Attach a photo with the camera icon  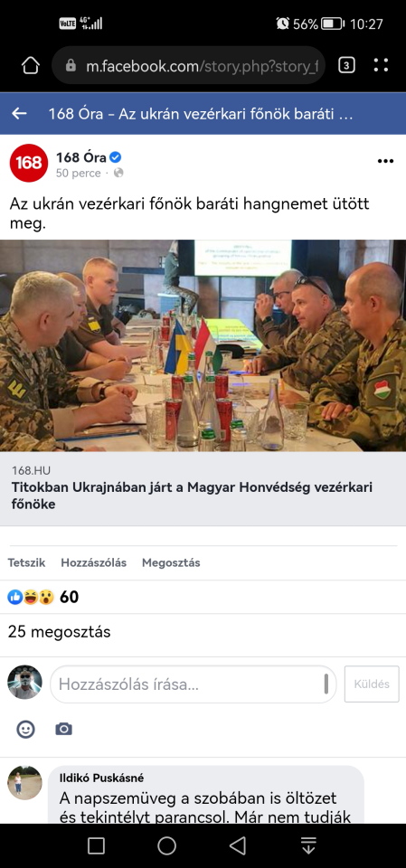coord(63,729)
